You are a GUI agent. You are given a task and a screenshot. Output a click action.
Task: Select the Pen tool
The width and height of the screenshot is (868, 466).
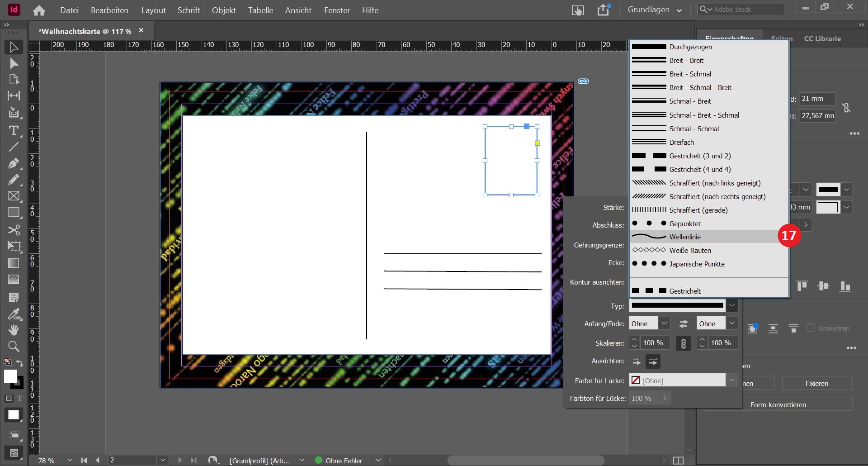[14, 163]
